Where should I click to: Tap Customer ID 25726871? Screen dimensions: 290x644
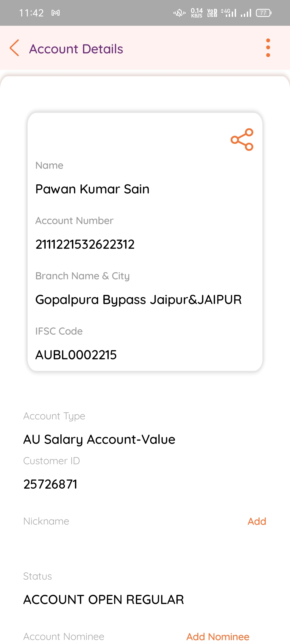pos(50,484)
